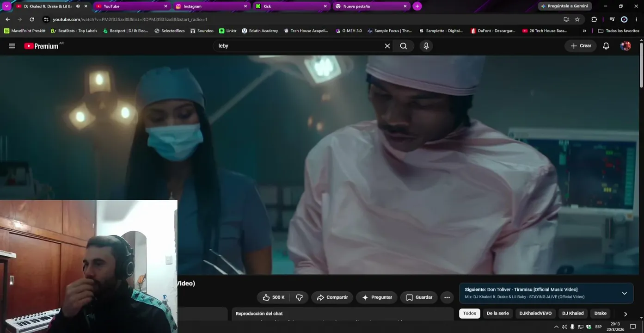Open Linktr bookmark
644x333 pixels.
(x=228, y=31)
